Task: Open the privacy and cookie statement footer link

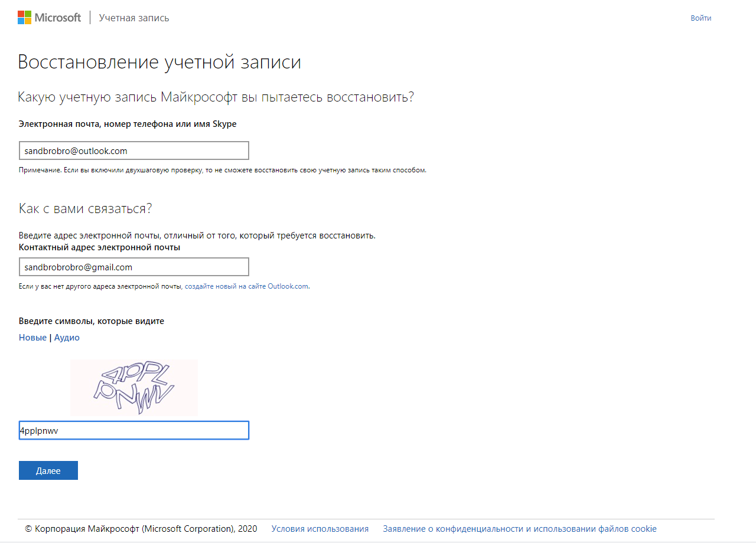Action: coord(520,529)
